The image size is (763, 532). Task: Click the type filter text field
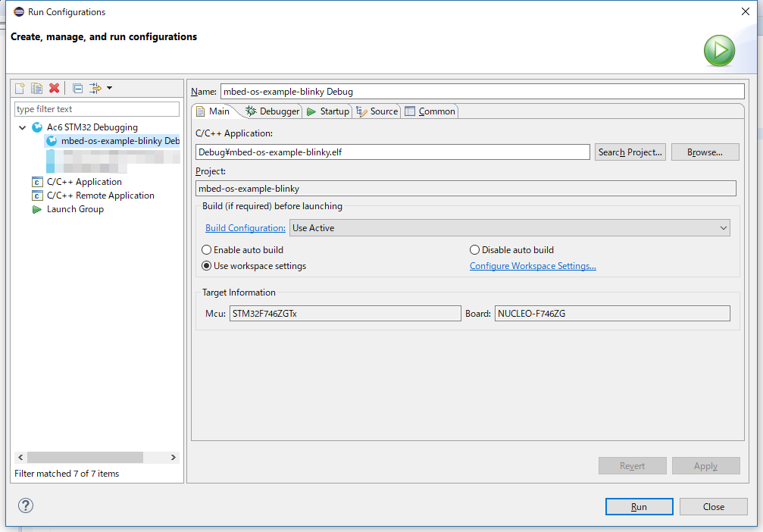click(x=97, y=109)
